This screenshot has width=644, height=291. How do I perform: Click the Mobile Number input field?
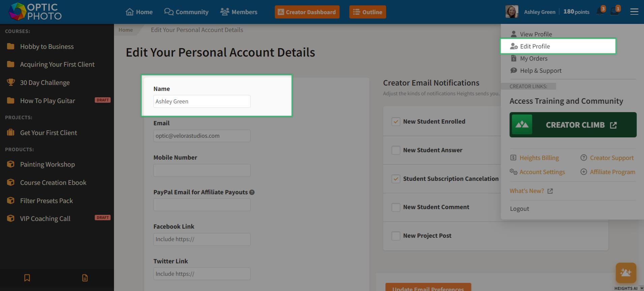202,170
